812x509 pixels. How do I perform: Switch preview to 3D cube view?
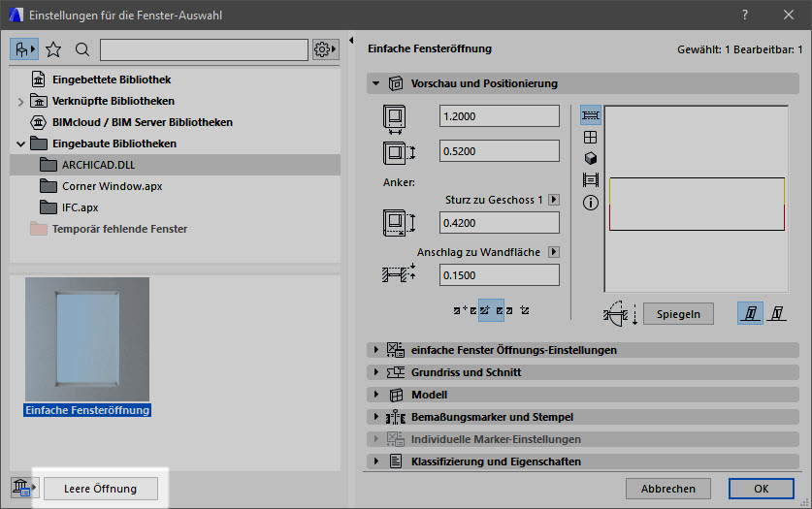[x=591, y=158]
